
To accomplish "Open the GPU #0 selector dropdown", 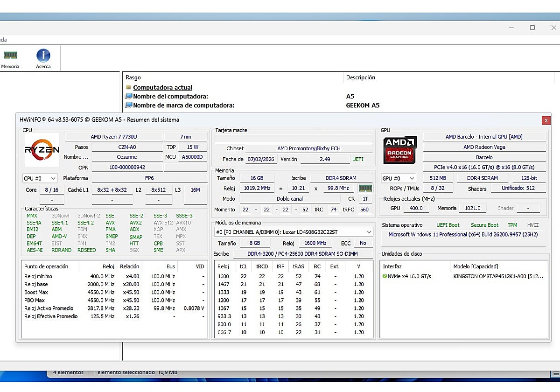I will coord(398,178).
